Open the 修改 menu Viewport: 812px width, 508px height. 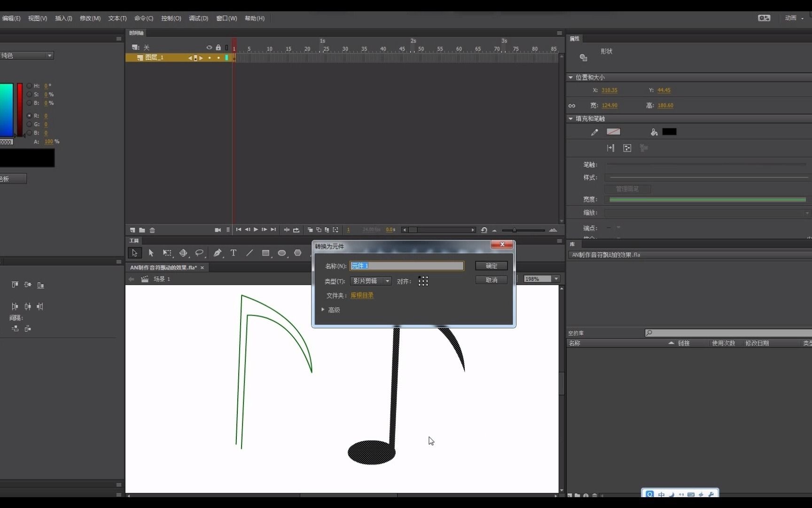click(89, 18)
